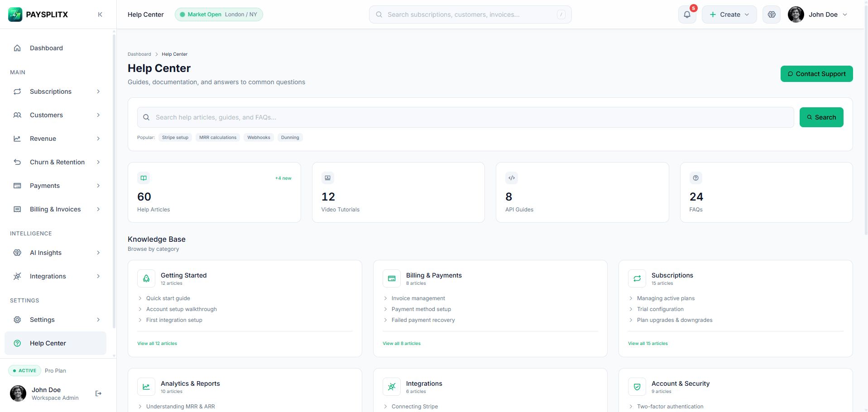Collapse the sidebar with the arrow icon

click(100, 14)
